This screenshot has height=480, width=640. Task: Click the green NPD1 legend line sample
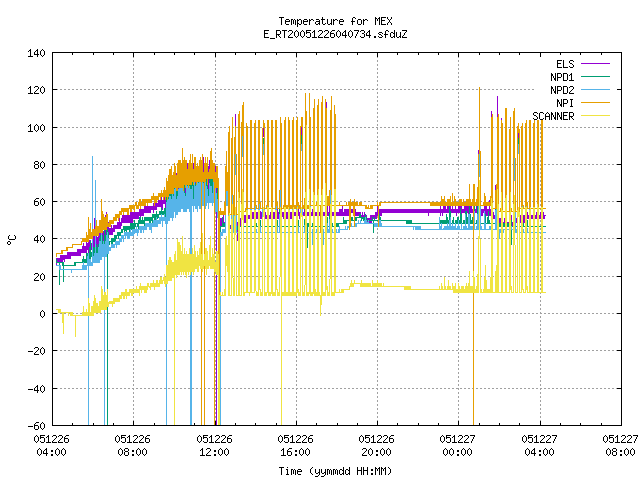pyautogui.click(x=595, y=77)
